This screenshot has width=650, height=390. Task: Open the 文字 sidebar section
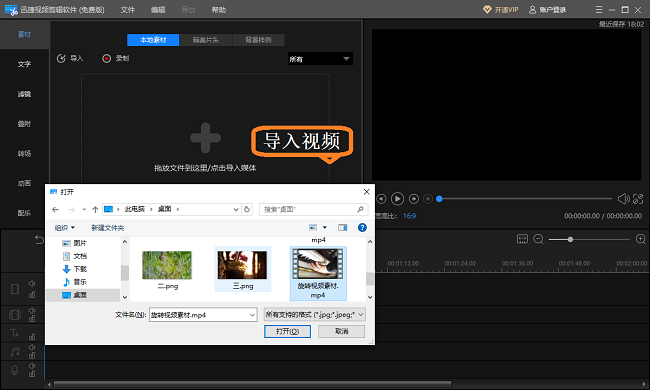(24, 64)
